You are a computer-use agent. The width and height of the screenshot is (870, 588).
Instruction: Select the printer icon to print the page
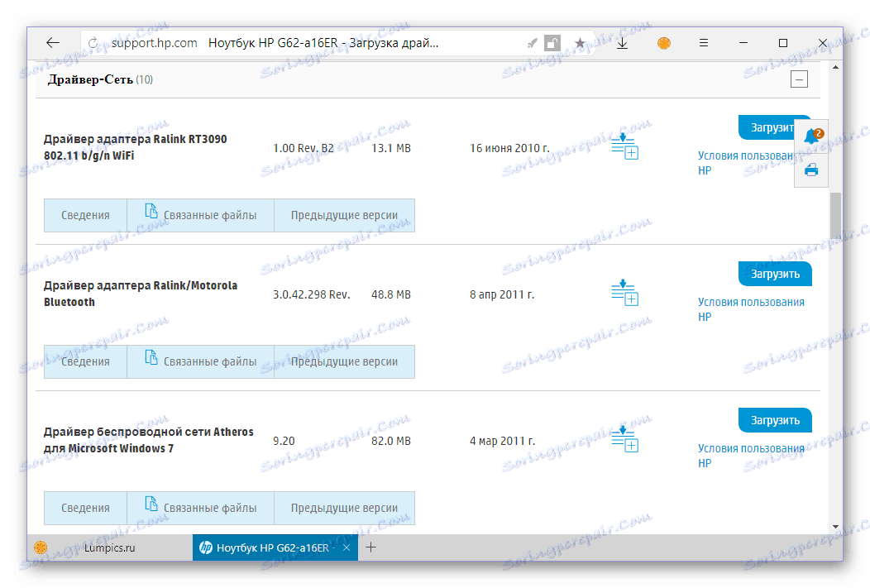pos(811,169)
